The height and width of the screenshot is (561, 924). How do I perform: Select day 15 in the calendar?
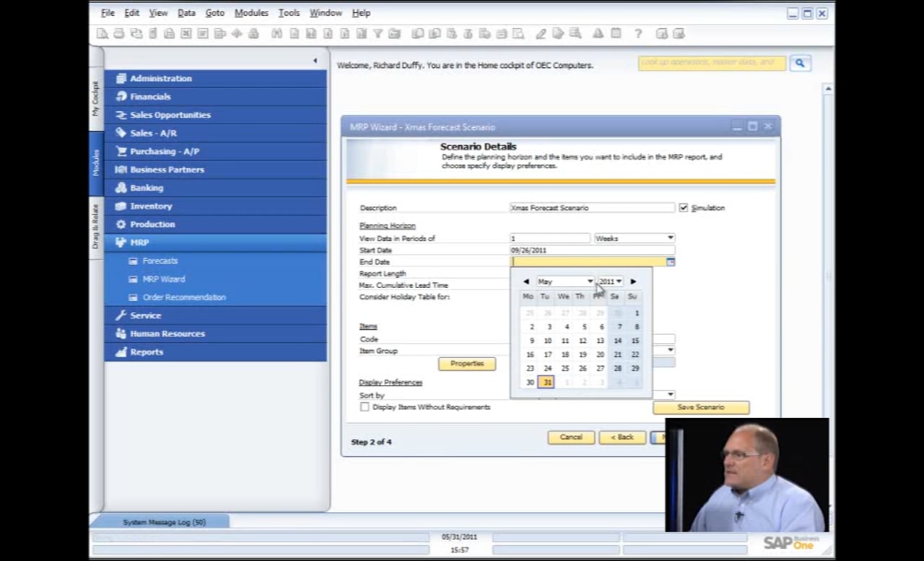pos(635,341)
